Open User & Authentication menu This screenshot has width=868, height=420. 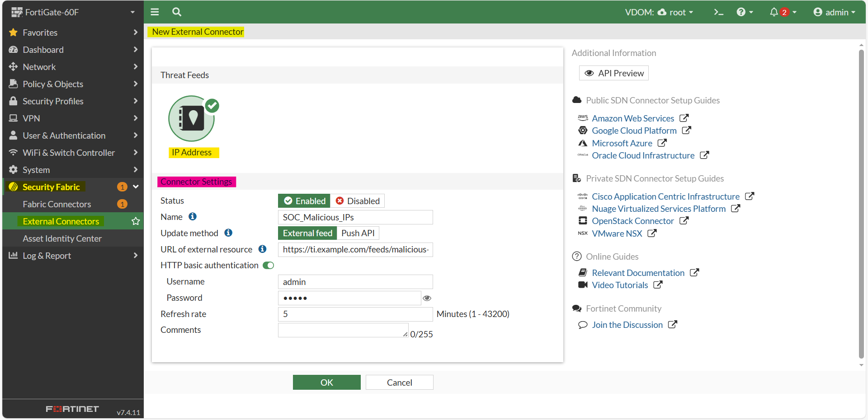click(73, 135)
